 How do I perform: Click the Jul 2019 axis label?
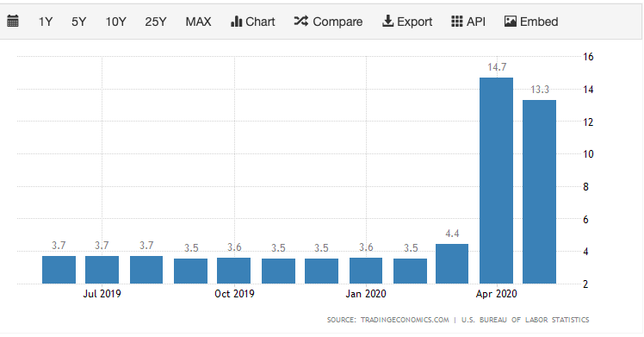(102, 294)
